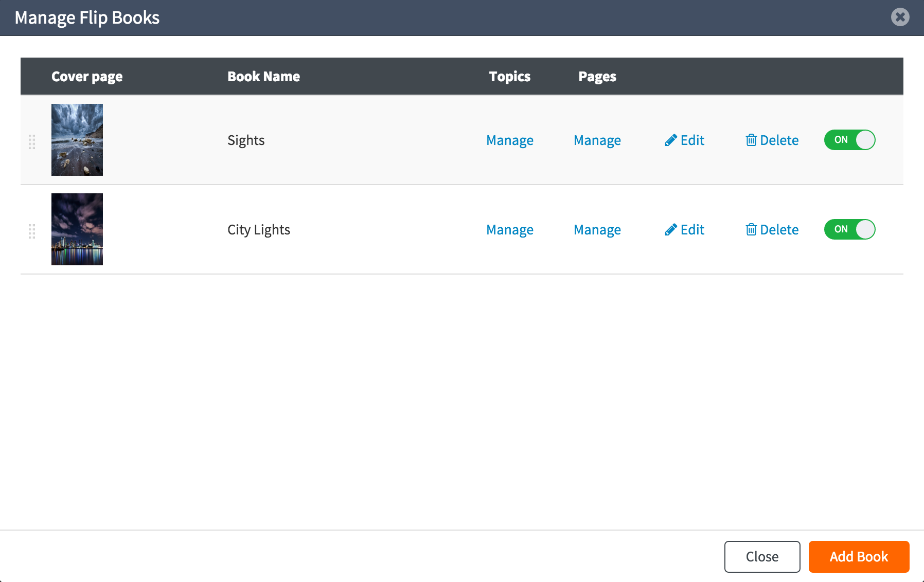This screenshot has height=582, width=924.
Task: Disable the City Lights book toggle
Action: 849,229
